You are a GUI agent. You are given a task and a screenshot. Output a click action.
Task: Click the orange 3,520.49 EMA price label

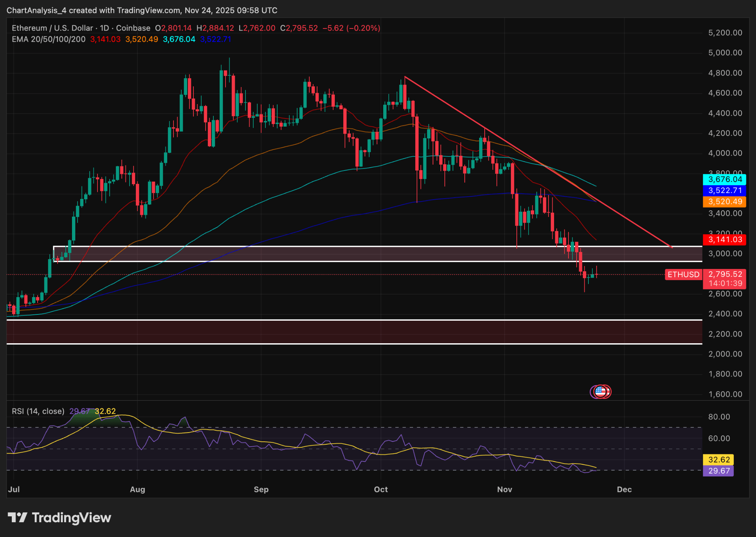click(x=725, y=202)
